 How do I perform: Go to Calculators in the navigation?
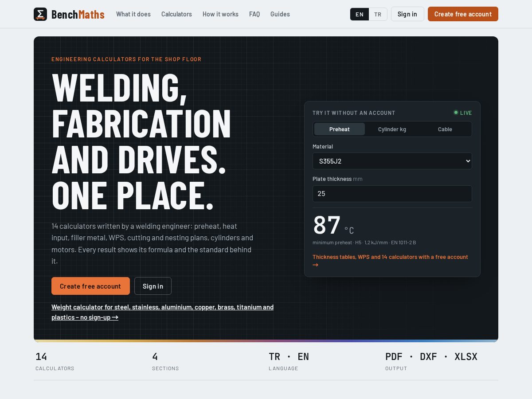[176, 14]
